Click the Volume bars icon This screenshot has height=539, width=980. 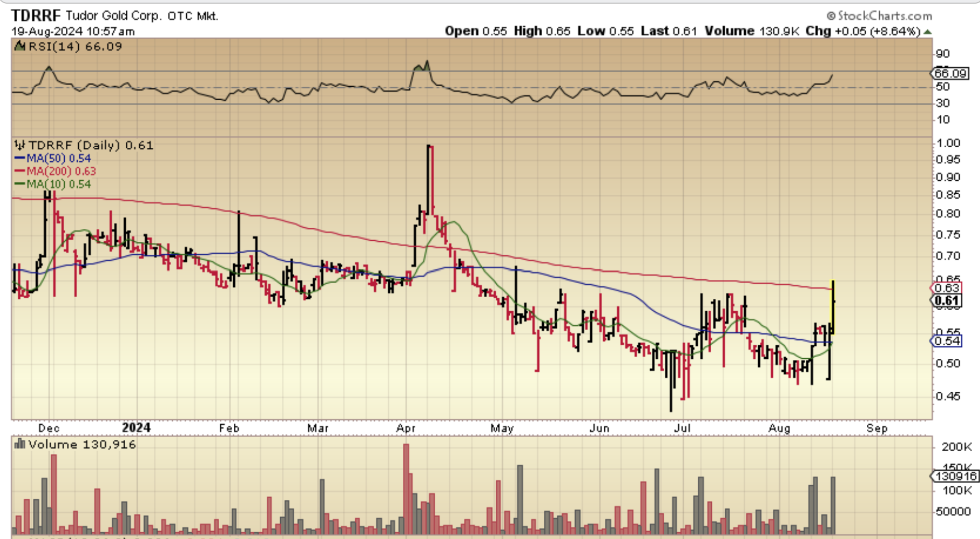20,444
